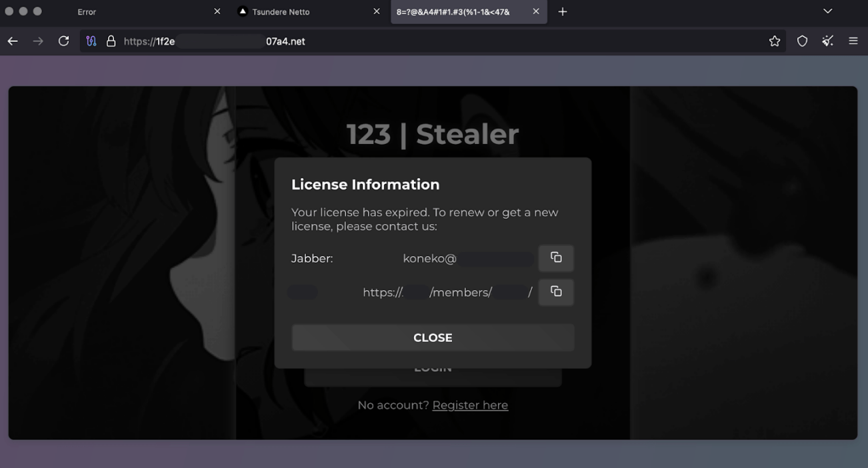Follow the Register here link
Image resolution: width=868 pixels, height=468 pixels.
click(x=470, y=405)
